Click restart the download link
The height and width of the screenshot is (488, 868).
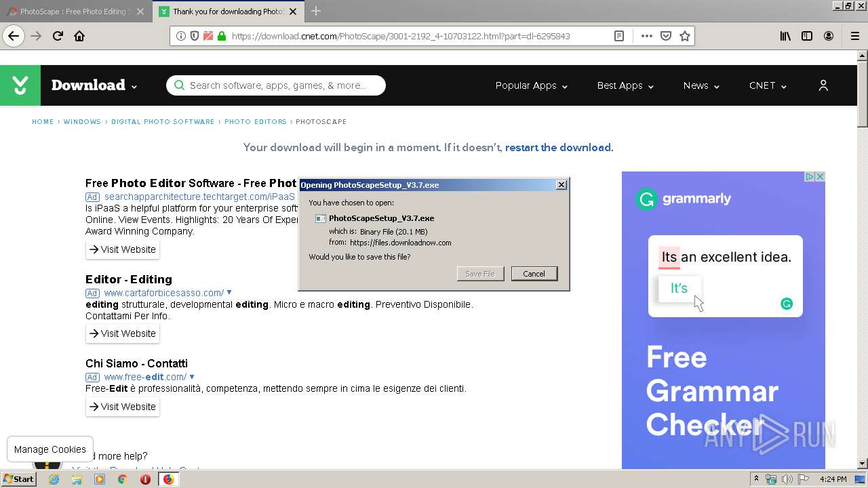(558, 148)
